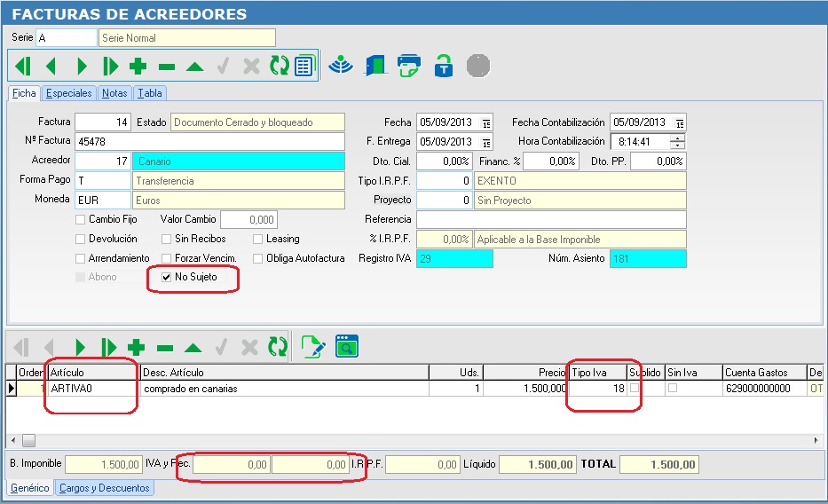Click the gray octagon stop icon
Screen dimensions: 828x504
coord(478,66)
